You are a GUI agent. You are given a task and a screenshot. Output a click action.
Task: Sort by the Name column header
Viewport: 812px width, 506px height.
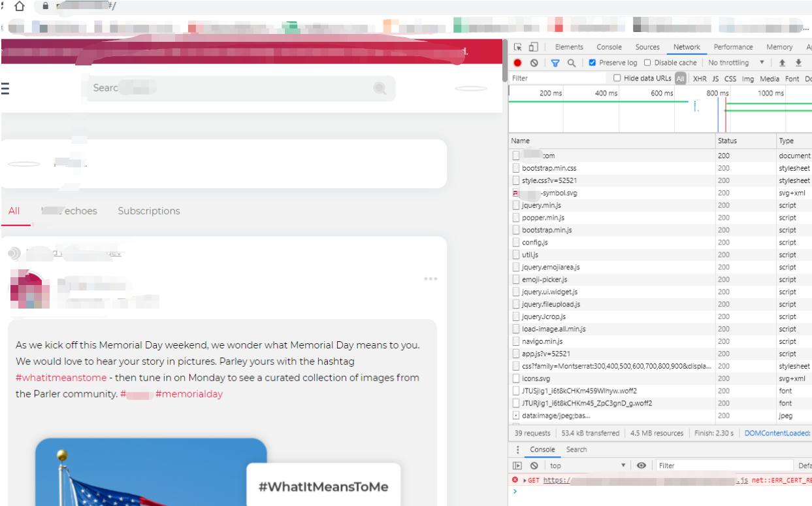click(612, 141)
